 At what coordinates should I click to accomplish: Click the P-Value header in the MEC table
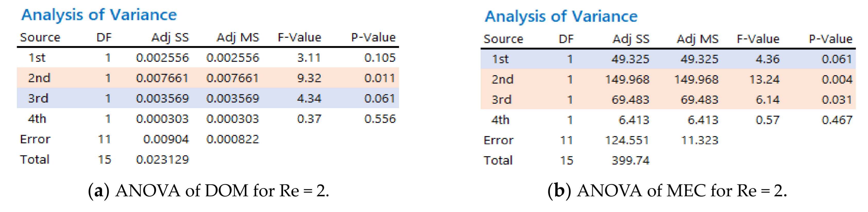[x=830, y=39]
